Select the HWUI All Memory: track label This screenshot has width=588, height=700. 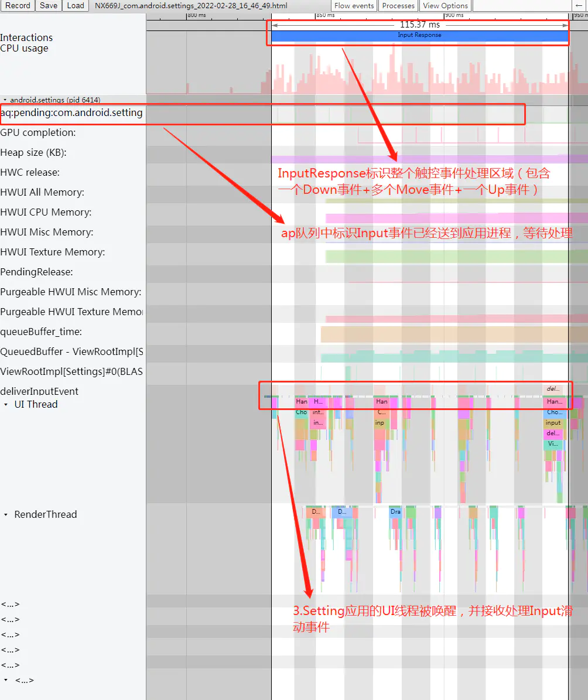42,192
